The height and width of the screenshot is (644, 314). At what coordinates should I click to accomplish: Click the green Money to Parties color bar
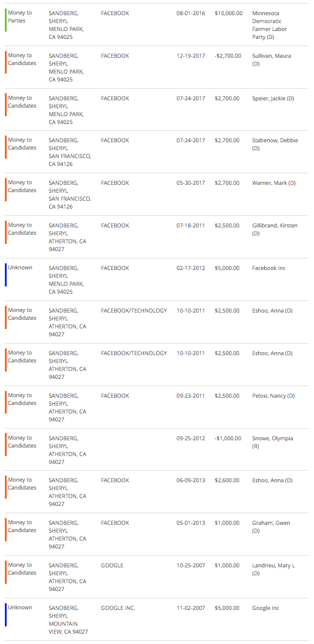click(5, 19)
